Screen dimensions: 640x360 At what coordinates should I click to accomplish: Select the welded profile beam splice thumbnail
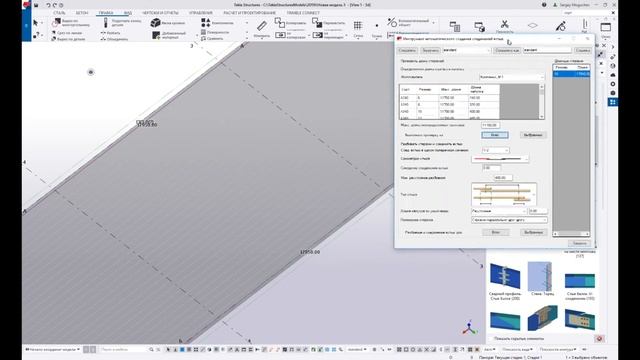pos(505,276)
